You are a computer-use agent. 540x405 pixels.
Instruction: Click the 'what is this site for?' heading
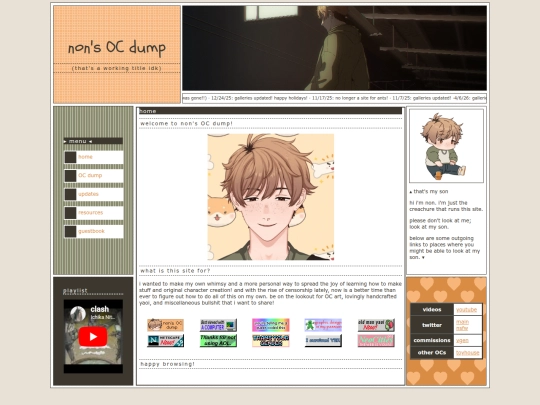175,271
